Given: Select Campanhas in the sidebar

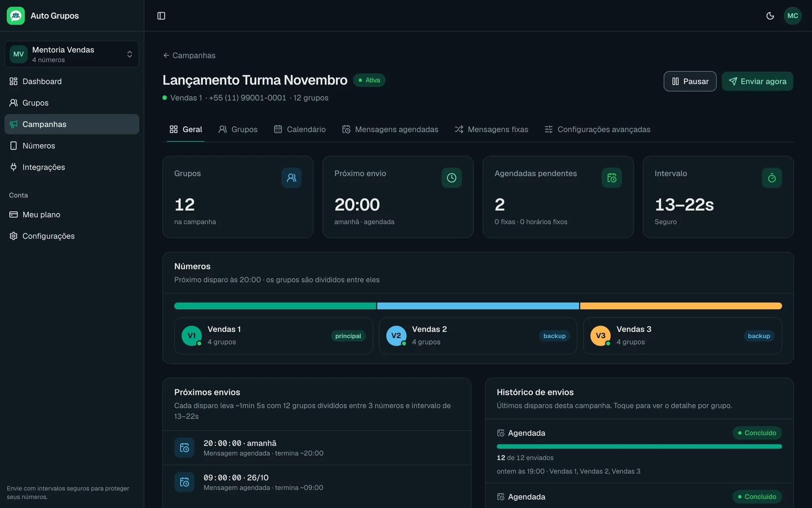Looking at the screenshot, I should 72,124.
